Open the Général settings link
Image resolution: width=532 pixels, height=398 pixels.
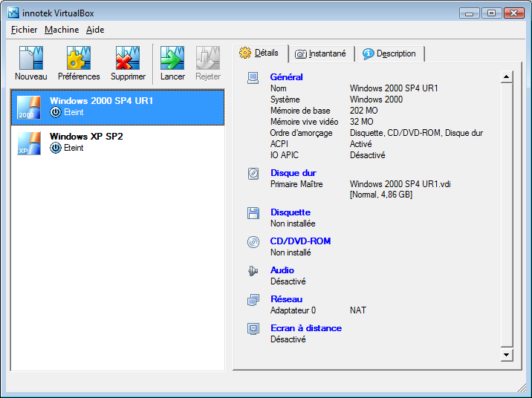click(286, 76)
